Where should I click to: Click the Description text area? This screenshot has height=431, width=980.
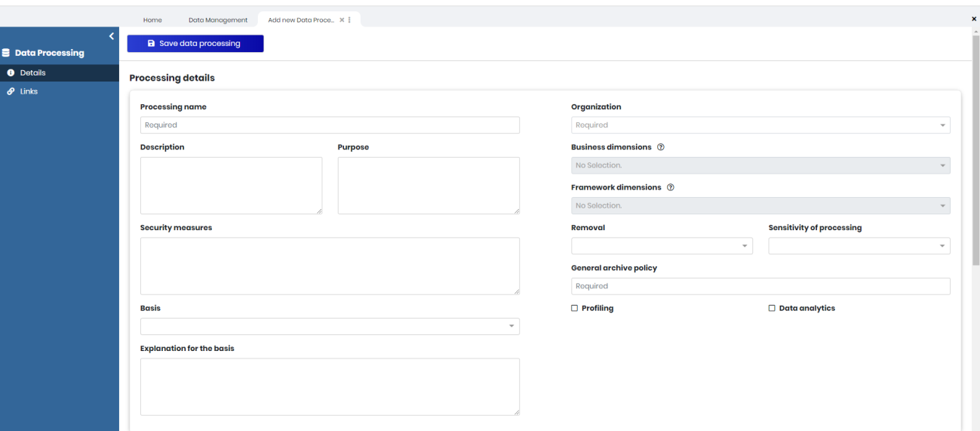[231, 186]
